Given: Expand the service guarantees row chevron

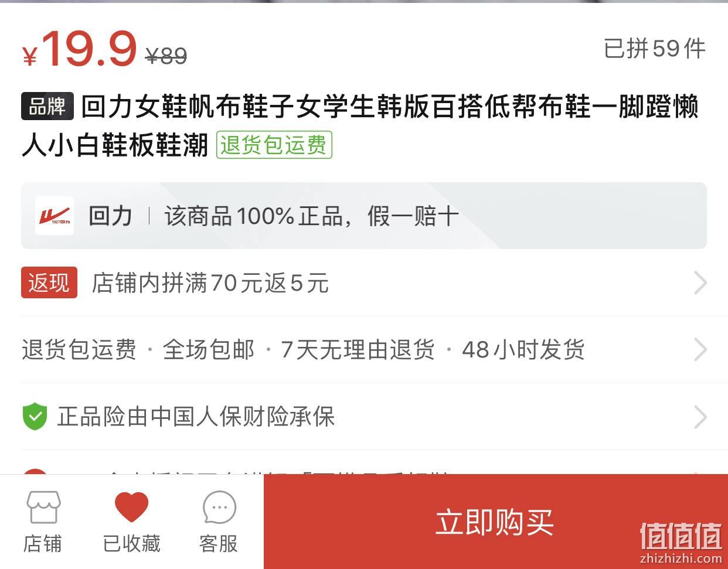Looking at the screenshot, I should pyautogui.click(x=700, y=350).
